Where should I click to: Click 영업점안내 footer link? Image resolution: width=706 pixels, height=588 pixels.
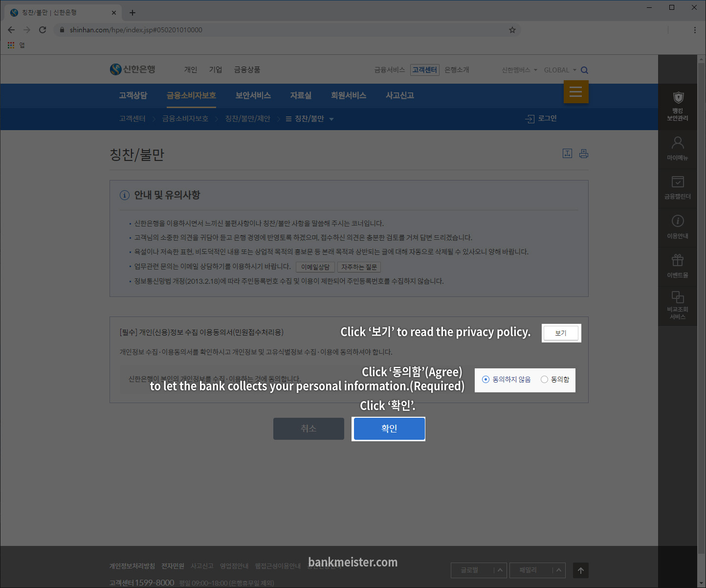point(234,566)
